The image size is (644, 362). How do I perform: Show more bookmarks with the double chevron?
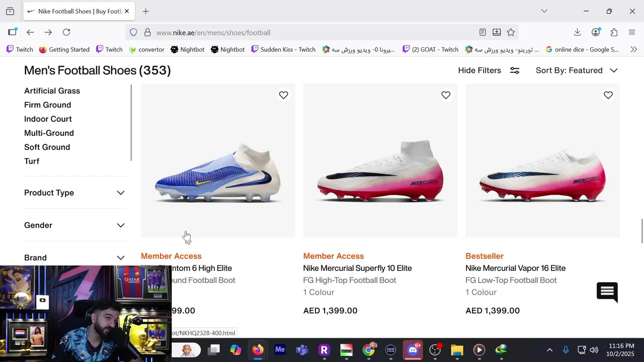633,49
